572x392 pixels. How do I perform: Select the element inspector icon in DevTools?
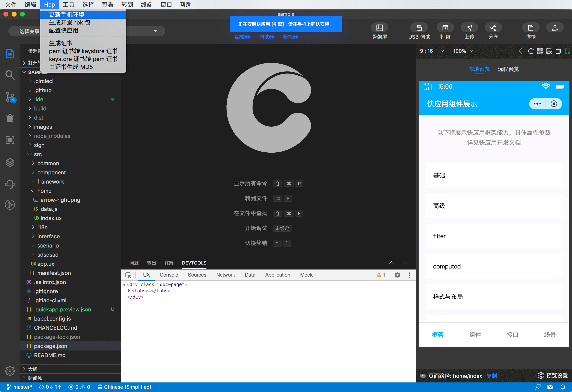[x=128, y=275]
